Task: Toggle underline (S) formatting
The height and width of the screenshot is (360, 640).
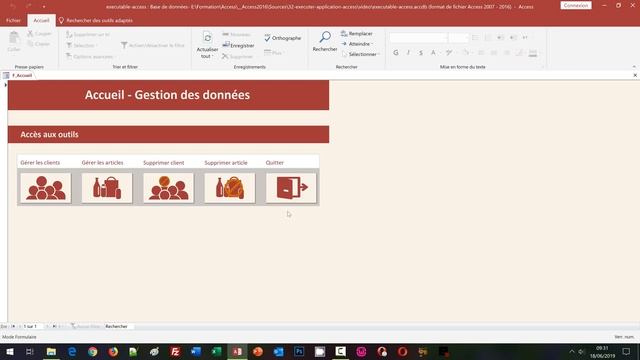Action: coord(421,53)
